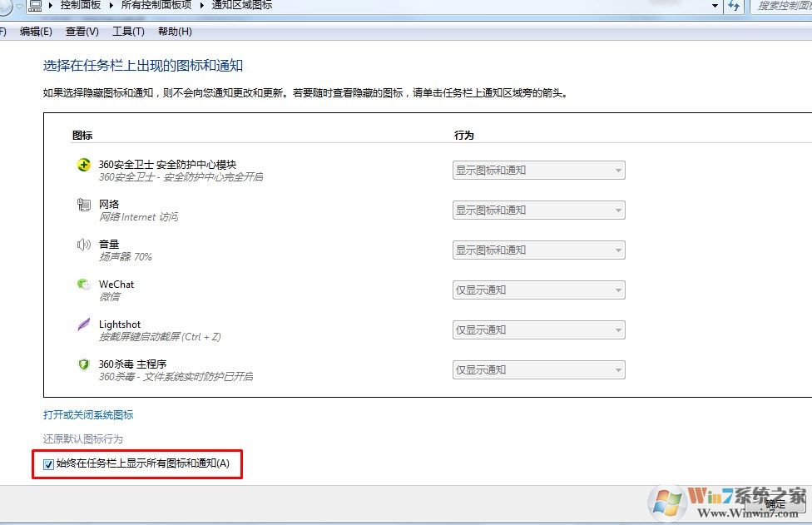This screenshot has width=812, height=525.
Task: Open the 查看(V) menu
Action: (x=82, y=32)
